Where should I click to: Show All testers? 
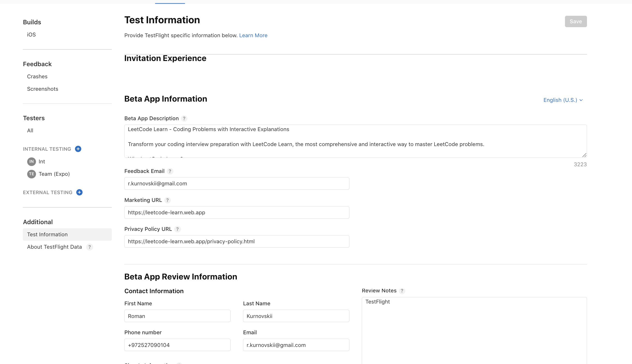coord(30,130)
